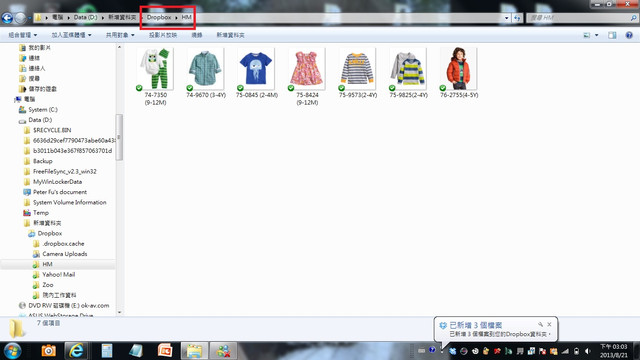This screenshot has width=640, height=360.
Task: Expand address bar history dropdown arrow
Action: tap(507, 18)
